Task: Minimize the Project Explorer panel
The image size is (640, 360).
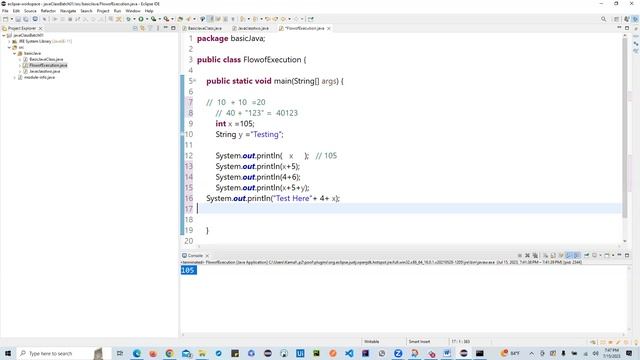Action: 166,28
